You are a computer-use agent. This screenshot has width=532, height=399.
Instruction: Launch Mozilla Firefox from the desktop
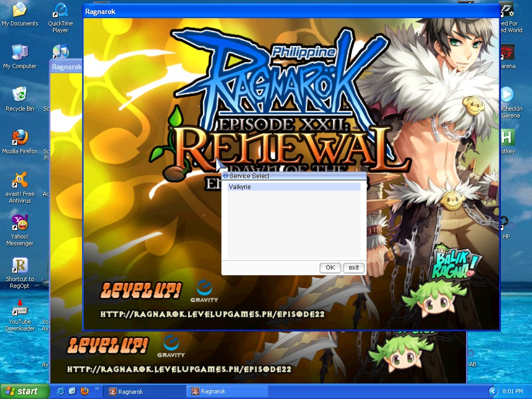(20, 142)
